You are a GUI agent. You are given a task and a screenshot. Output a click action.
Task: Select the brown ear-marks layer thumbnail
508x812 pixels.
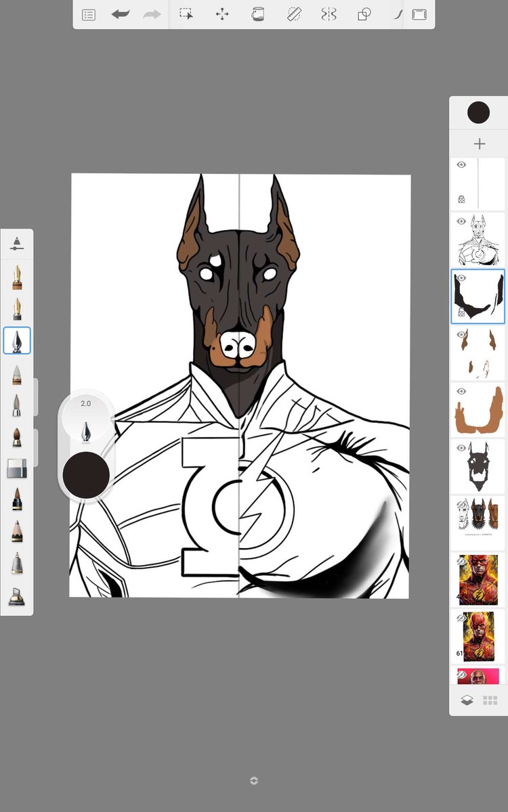pyautogui.click(x=479, y=353)
